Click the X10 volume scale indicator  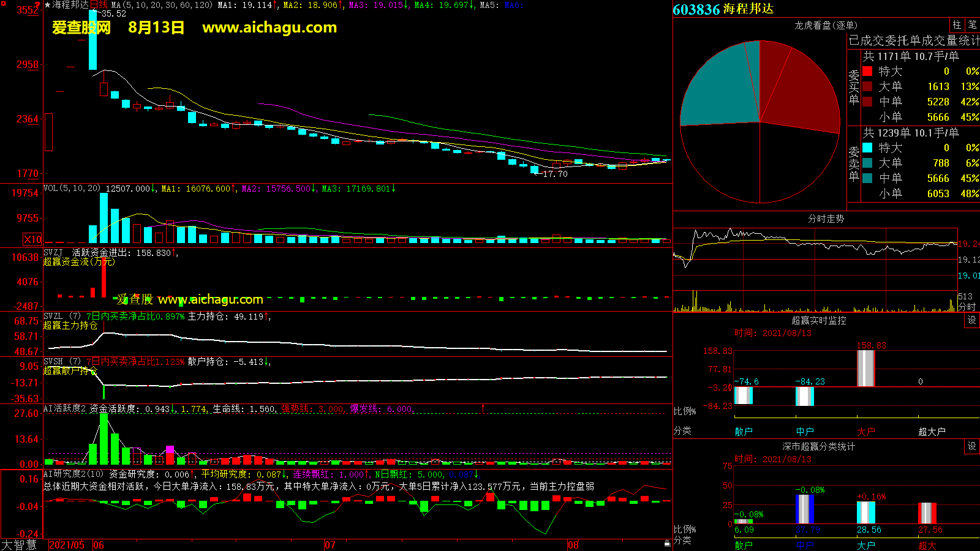click(x=32, y=239)
